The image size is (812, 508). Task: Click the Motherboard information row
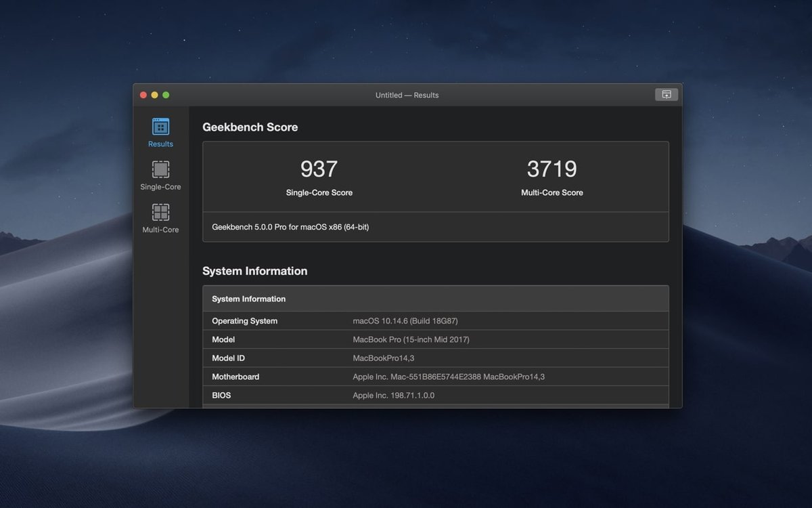[x=435, y=377]
